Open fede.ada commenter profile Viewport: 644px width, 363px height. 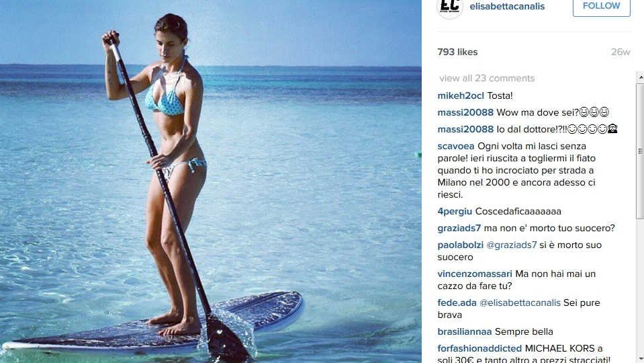click(457, 303)
